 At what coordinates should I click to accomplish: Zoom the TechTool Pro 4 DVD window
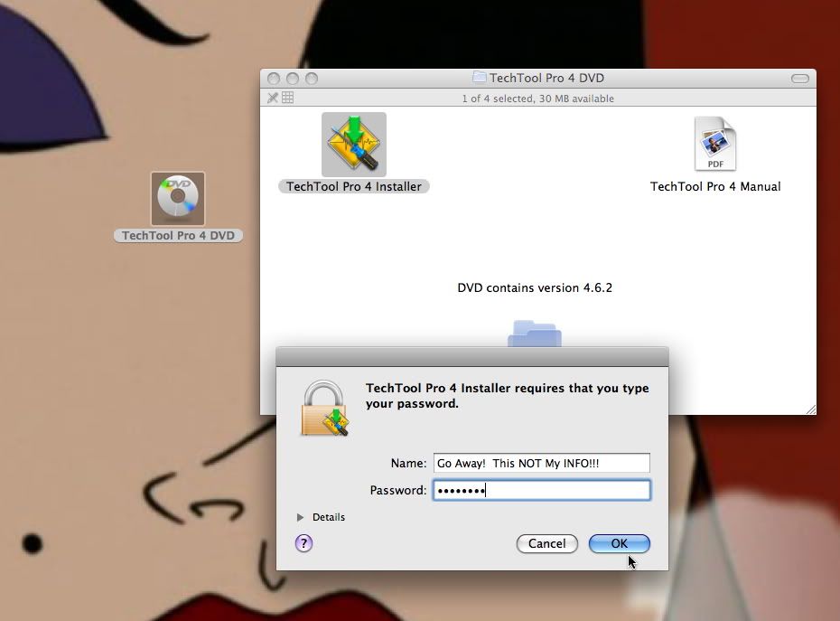coord(312,79)
